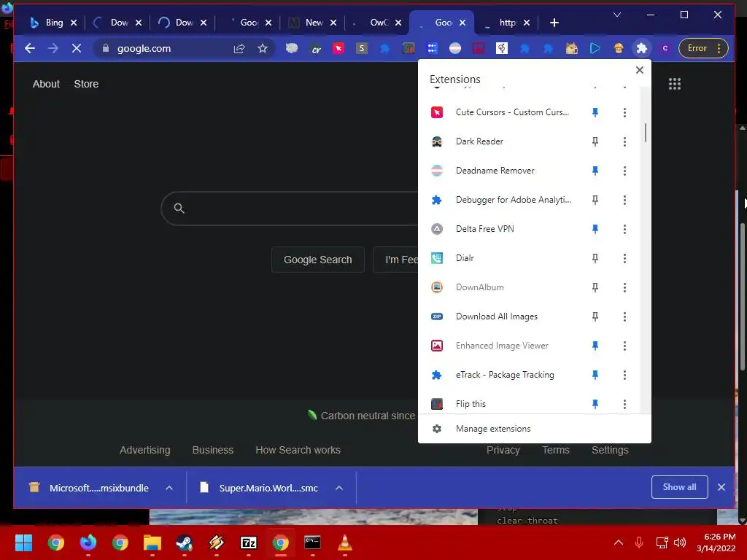Click the Cute Cursors toolbar extension icon
The width and height of the screenshot is (747, 560).
coord(338,48)
